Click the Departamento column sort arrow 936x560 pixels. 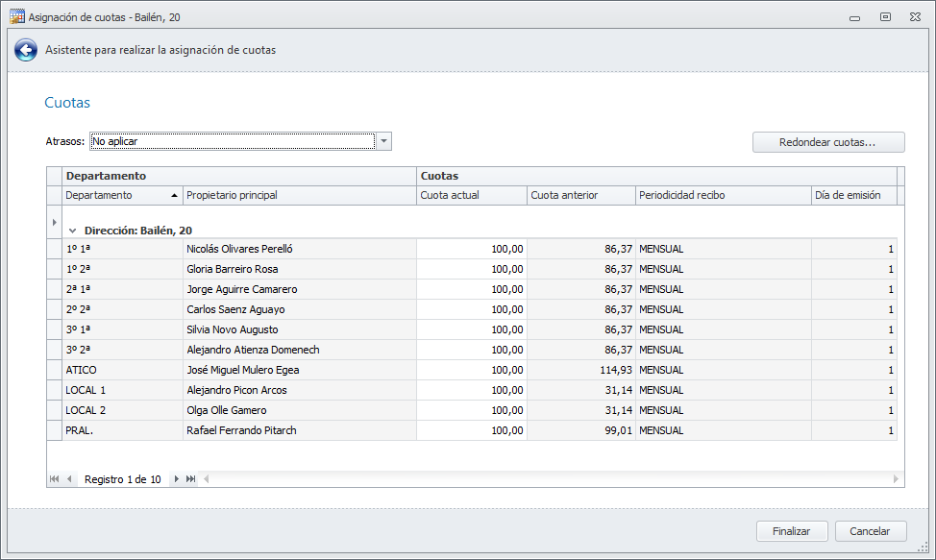174,196
